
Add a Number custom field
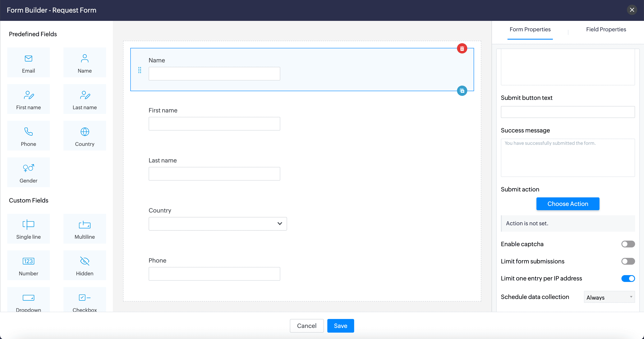[x=29, y=266]
